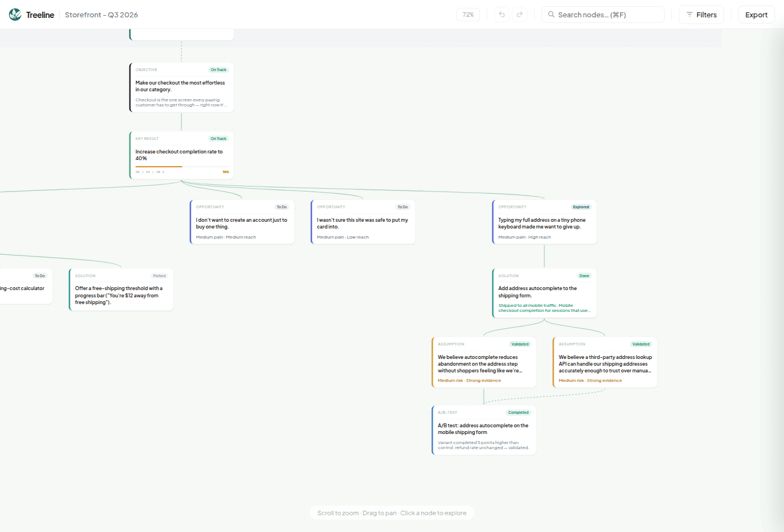Select the Add address autocomplete solution card
This screenshot has width=784, height=532.
544,293
